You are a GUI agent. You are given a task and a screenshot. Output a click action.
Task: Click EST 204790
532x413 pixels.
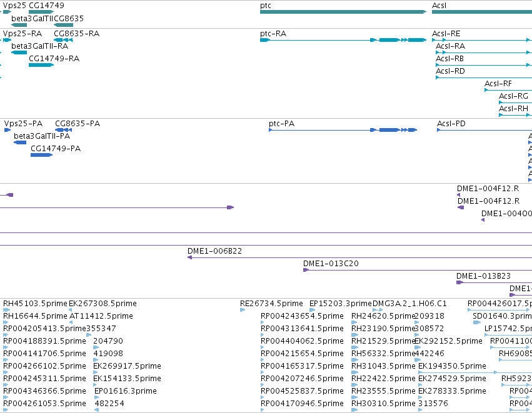108,341
